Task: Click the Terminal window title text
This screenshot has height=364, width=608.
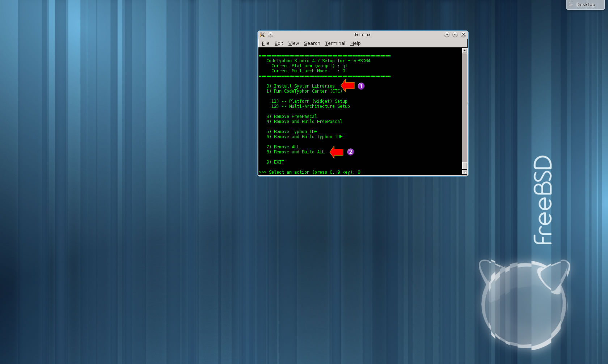Action: [x=363, y=34]
